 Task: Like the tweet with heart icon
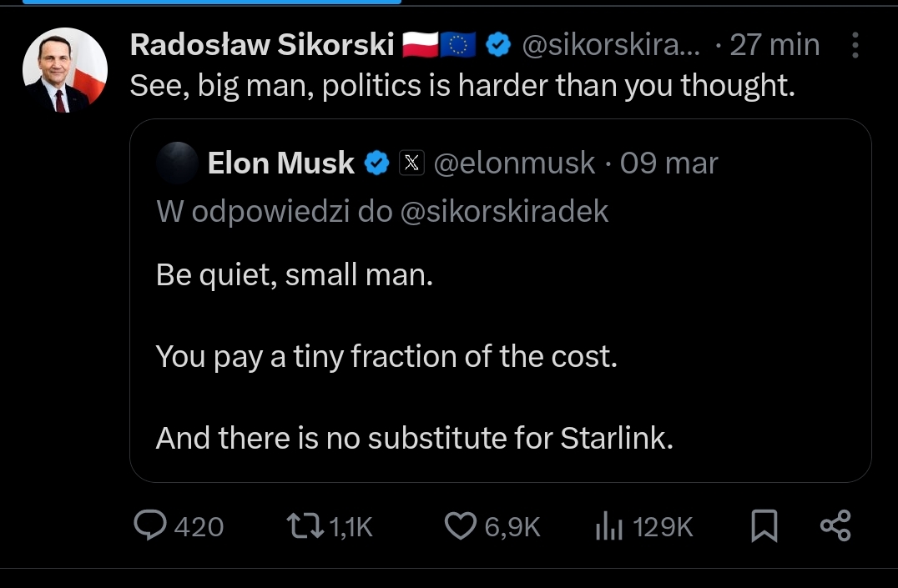(458, 525)
